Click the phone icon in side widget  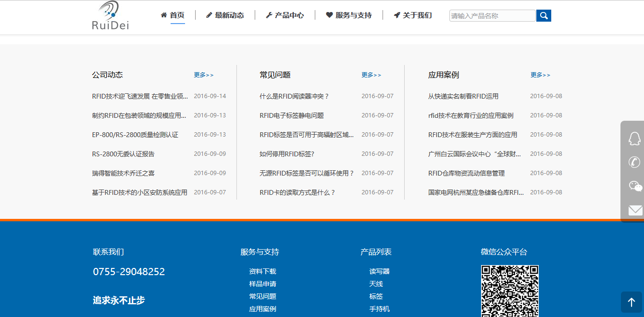click(635, 162)
